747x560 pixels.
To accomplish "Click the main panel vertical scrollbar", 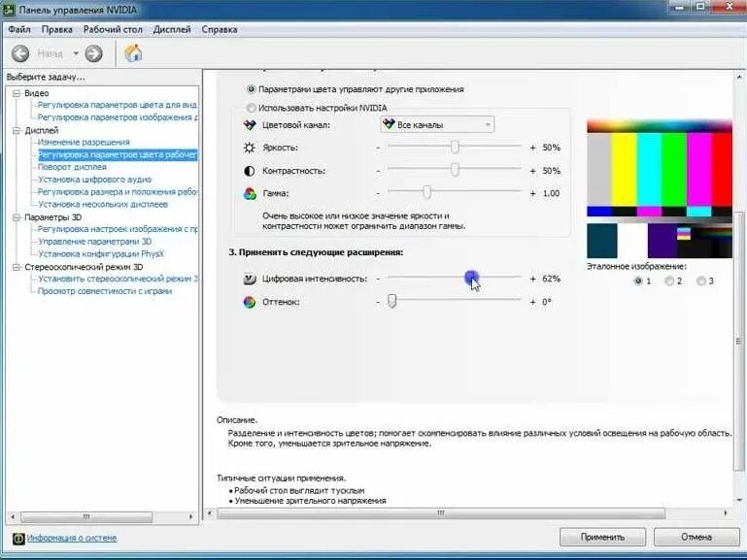I will tap(739, 341).
